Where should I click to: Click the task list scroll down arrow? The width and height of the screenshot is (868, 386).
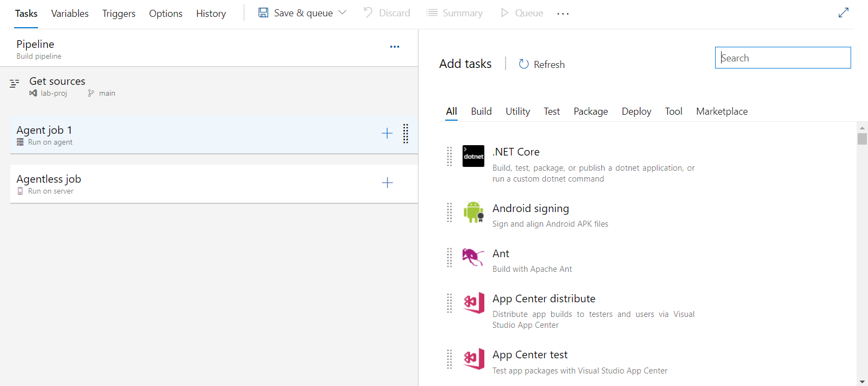tap(862, 382)
